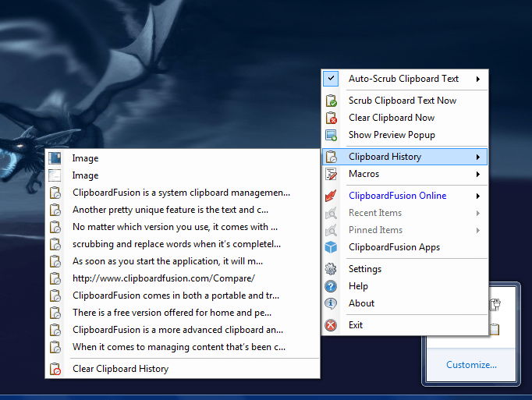This screenshot has height=400, width=532.
Task: Click the red Exit icon
Action: [x=332, y=325]
